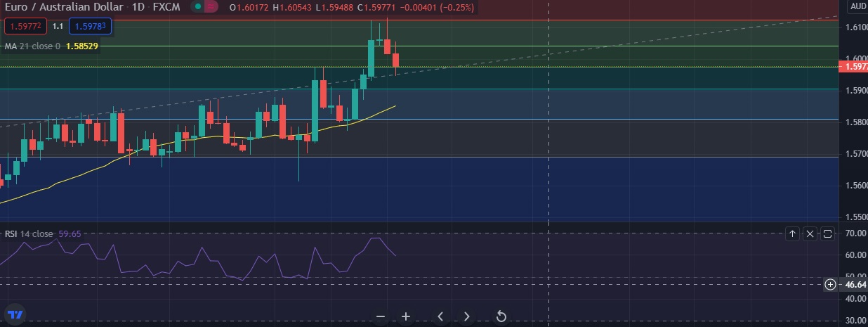
Task: Reset chart view with circular arrow
Action: (501, 316)
